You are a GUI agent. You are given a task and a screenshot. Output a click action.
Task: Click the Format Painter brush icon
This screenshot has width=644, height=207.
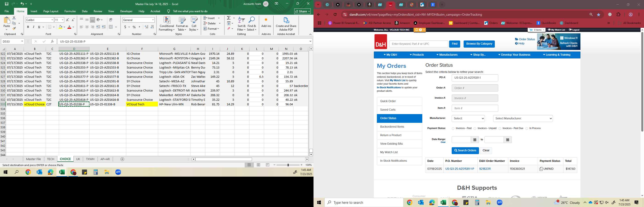[x=14, y=29]
